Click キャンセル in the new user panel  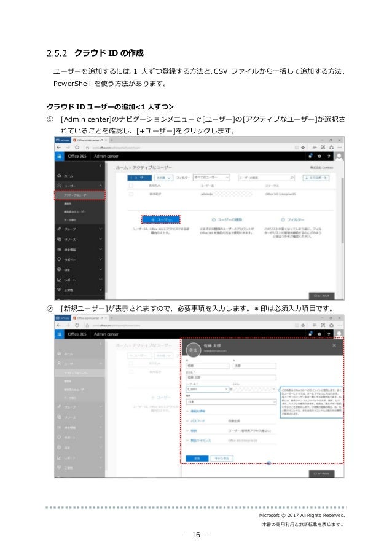click(222, 458)
